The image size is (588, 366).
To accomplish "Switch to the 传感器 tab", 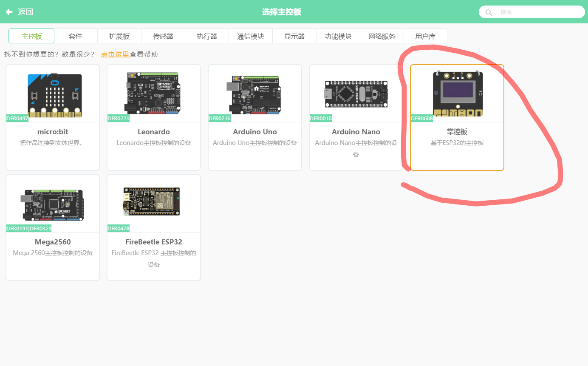I will tap(163, 36).
